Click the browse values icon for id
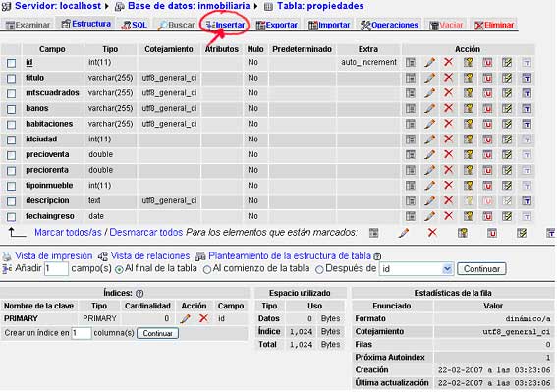 (x=411, y=63)
